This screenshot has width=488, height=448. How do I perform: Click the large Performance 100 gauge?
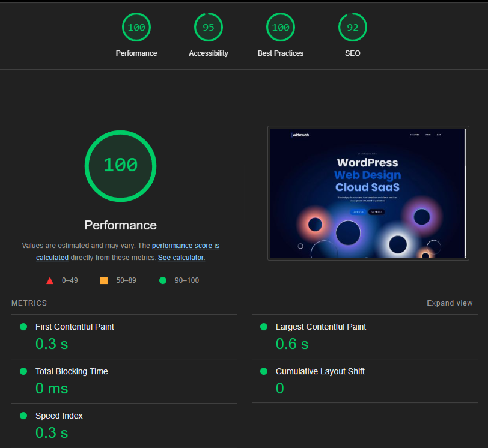tap(120, 166)
